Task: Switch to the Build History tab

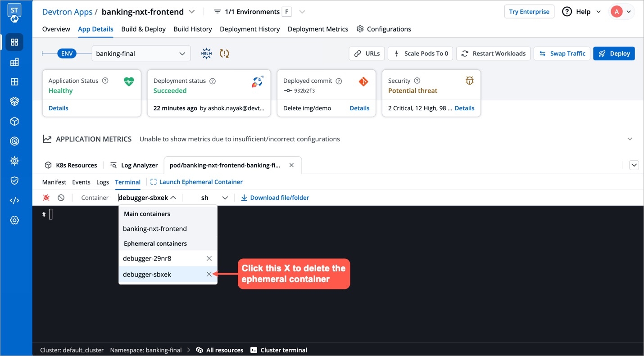Action: (192, 29)
